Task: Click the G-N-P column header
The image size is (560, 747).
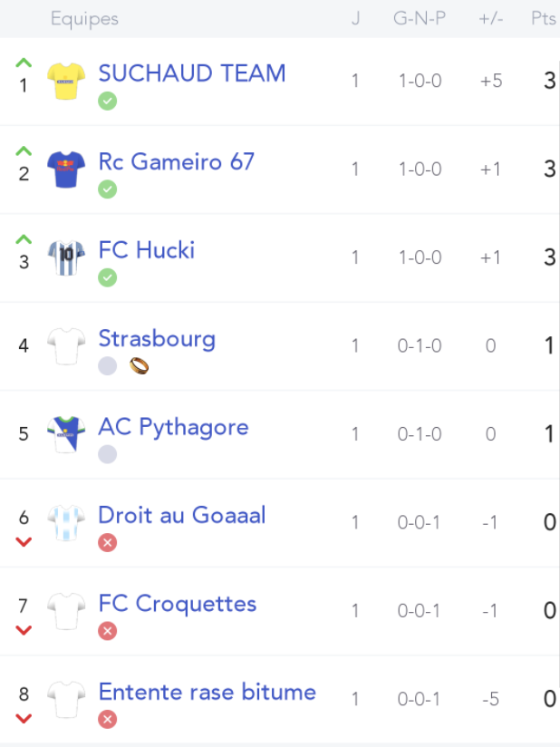Action: coord(420,18)
